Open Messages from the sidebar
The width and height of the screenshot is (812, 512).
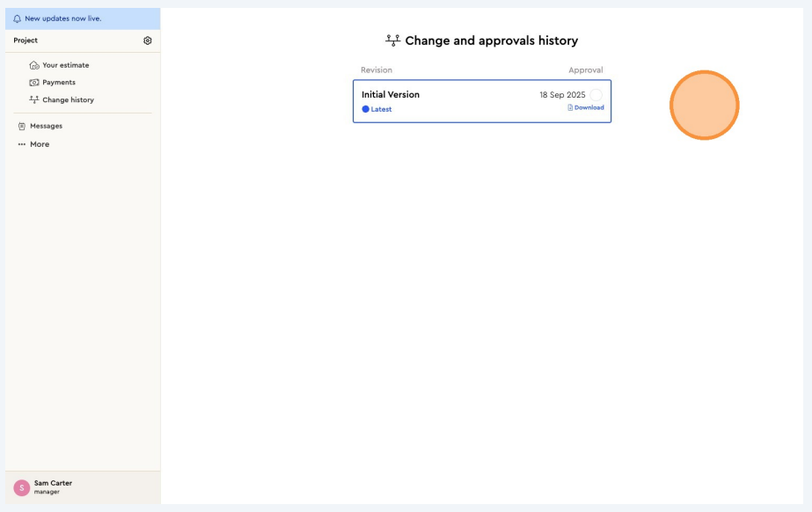pyautogui.click(x=46, y=126)
